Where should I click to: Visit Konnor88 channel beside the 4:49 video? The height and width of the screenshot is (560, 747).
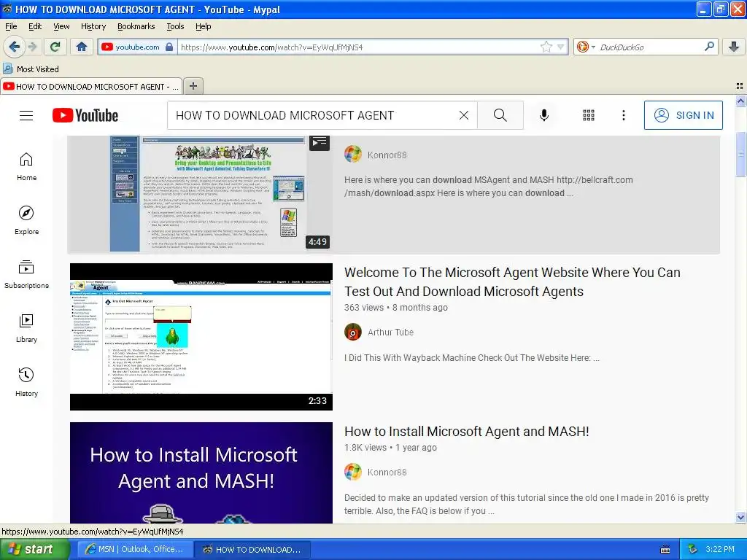[387, 155]
